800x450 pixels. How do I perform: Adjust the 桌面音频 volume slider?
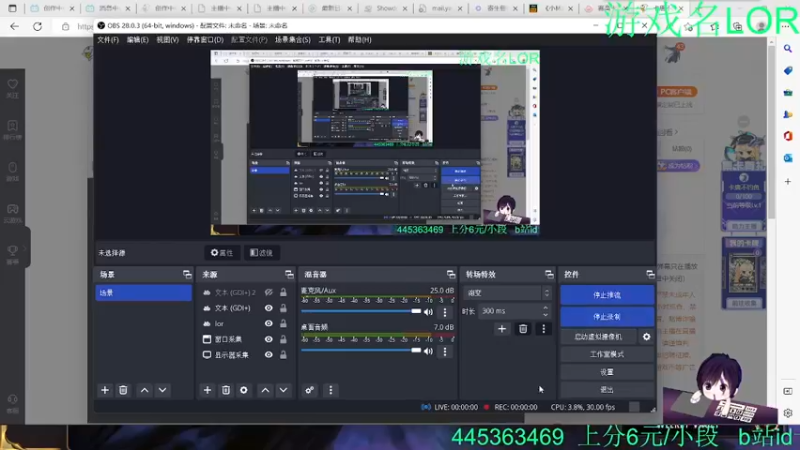pos(361,351)
